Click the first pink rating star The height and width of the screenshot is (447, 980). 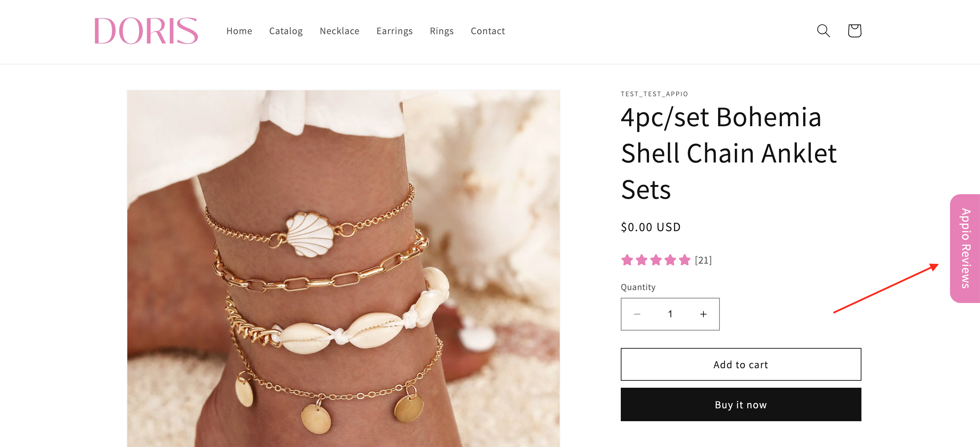click(627, 260)
